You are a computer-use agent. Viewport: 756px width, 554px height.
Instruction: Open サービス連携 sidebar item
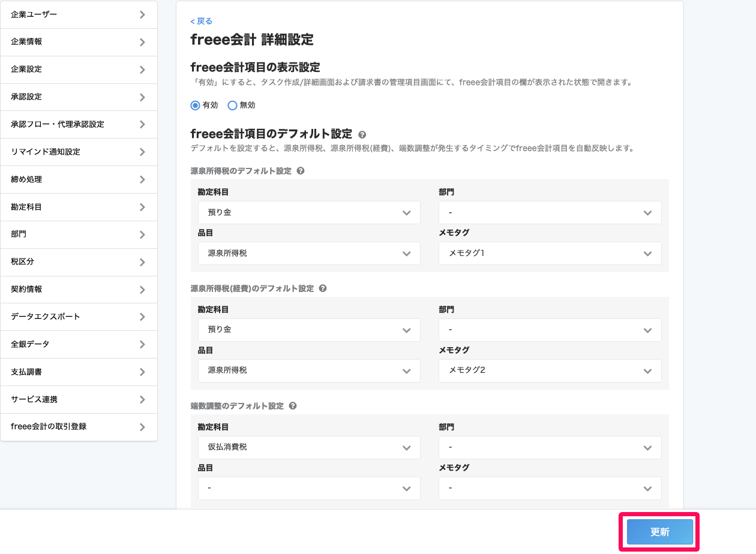79,399
